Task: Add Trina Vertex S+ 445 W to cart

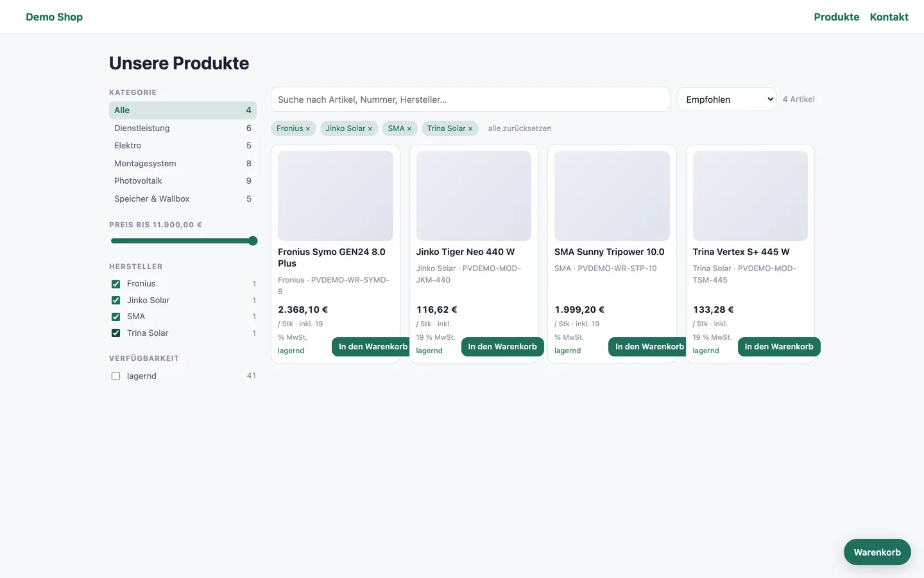Action: tap(779, 347)
